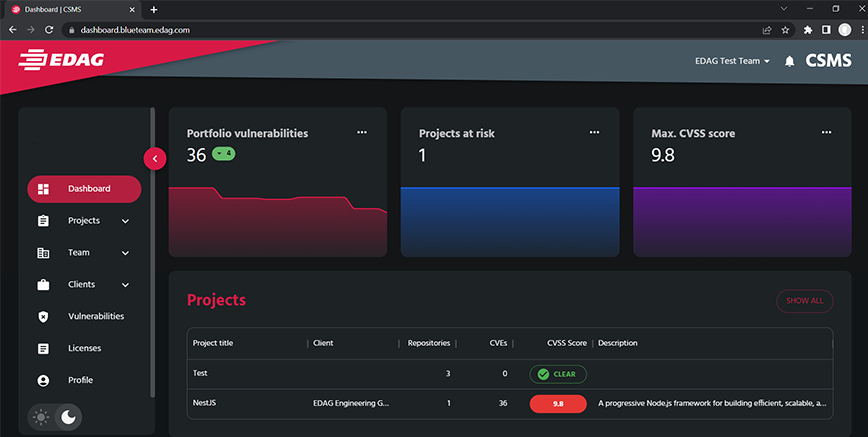This screenshot has width=868, height=437.
Task: Reload the page in browser
Action: pos(49,30)
